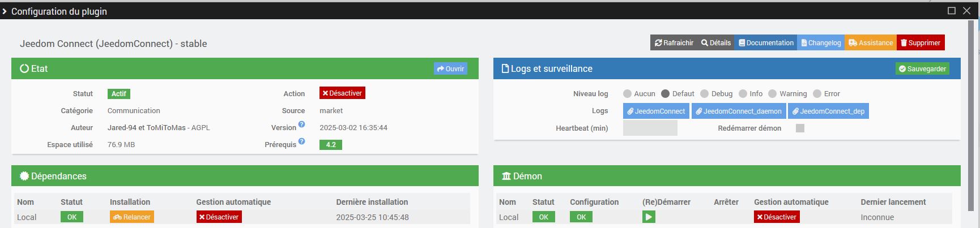Toggle the Redémarrer démon checkbox
The width and height of the screenshot is (980, 228).
(800, 128)
